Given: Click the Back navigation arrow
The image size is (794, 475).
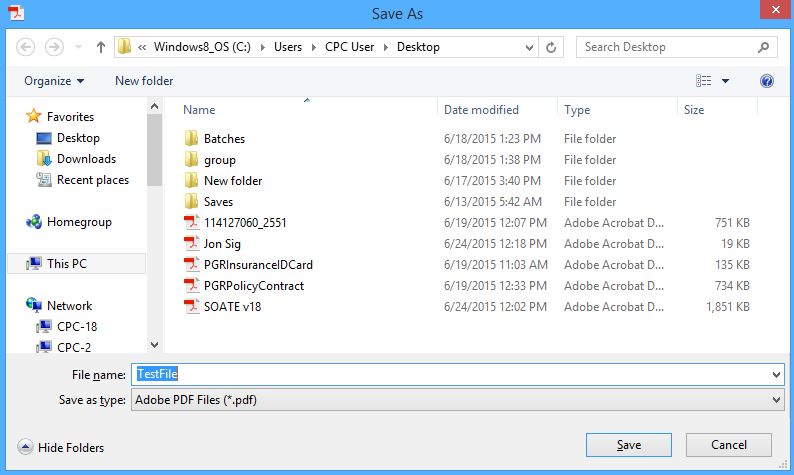Looking at the screenshot, I should click(25, 47).
